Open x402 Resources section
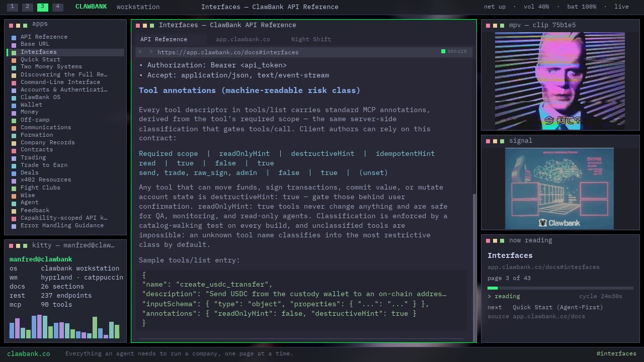Viewport: 644px width, 362px height. (46, 179)
